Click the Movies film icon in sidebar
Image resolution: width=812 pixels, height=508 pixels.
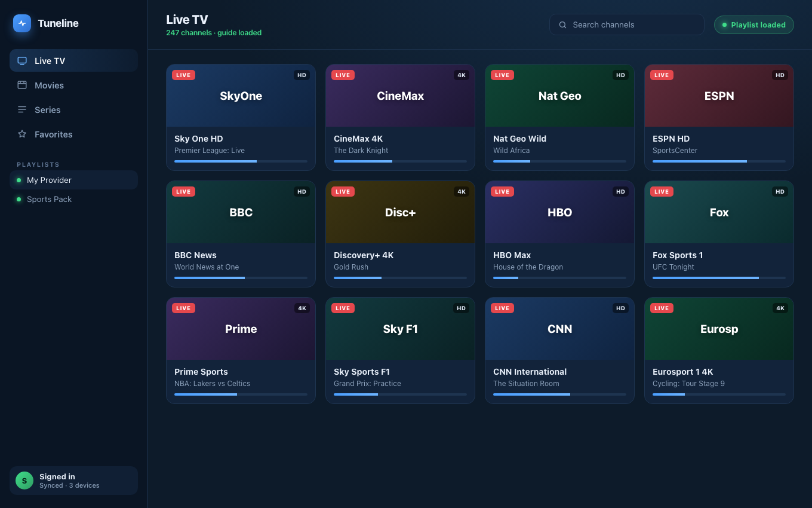(22, 85)
